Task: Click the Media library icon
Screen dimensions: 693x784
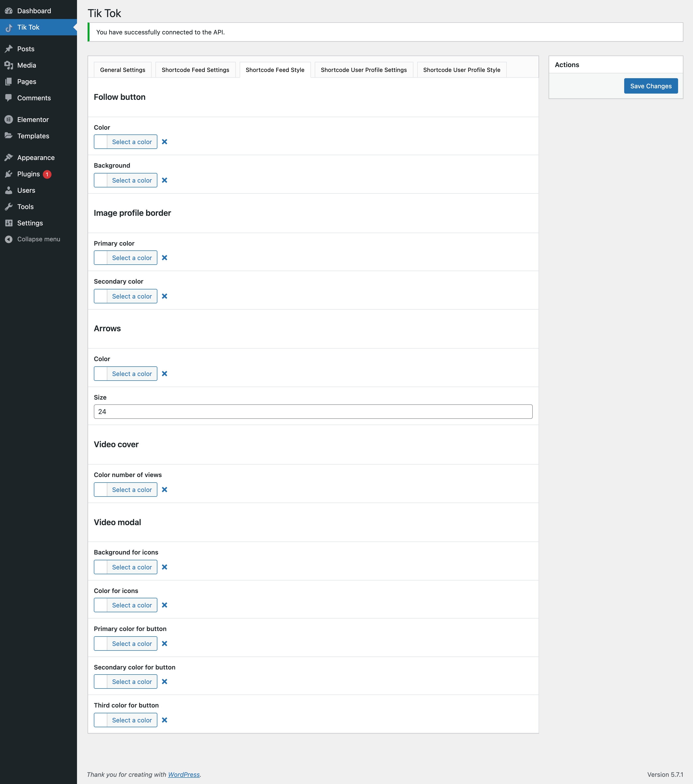Action: (9, 65)
